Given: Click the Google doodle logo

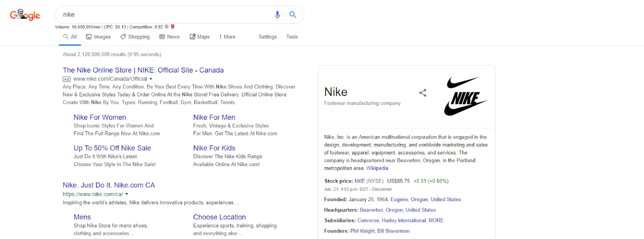Looking at the screenshot, I should click(25, 15).
